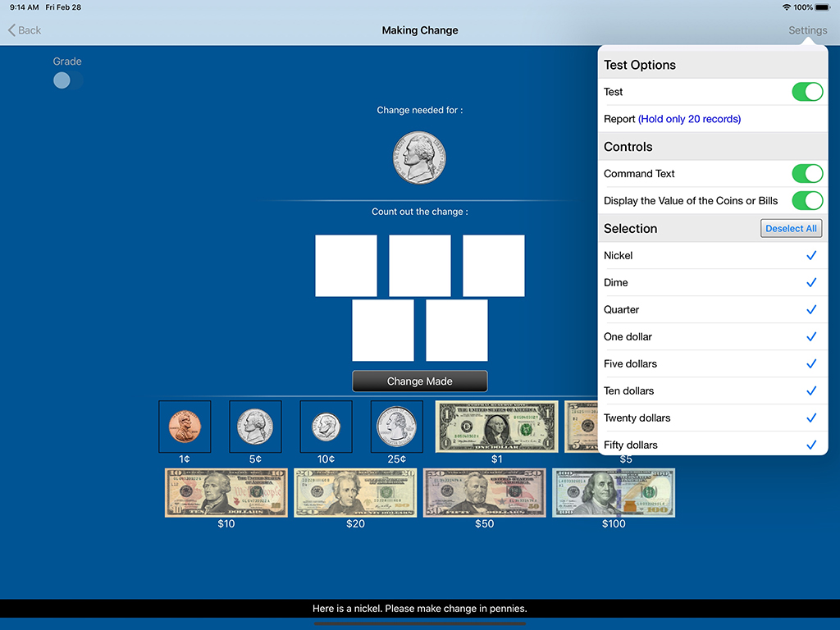The width and height of the screenshot is (840, 630).
Task: Go Back to the previous screen
Action: (25, 30)
